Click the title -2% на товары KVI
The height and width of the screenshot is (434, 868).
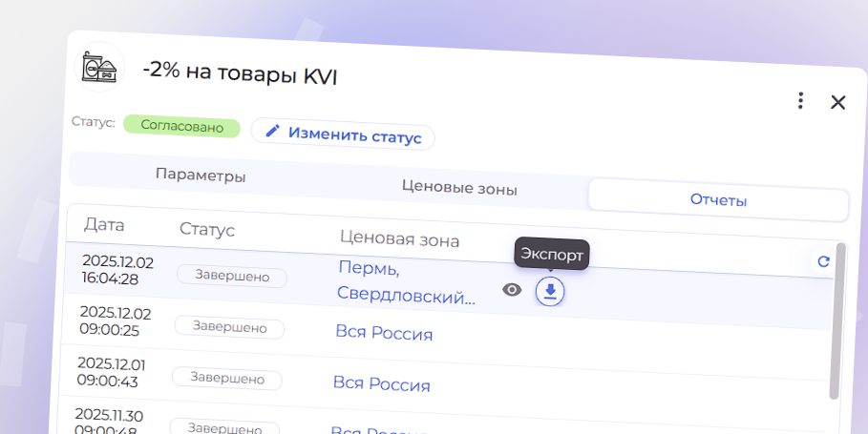coord(240,72)
